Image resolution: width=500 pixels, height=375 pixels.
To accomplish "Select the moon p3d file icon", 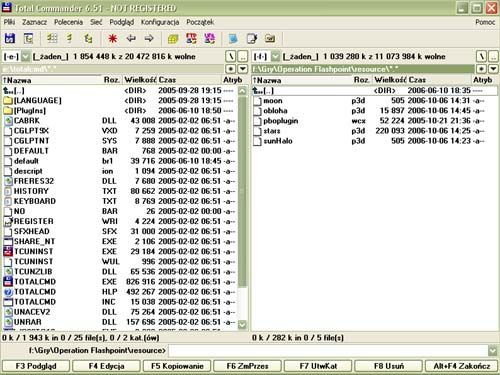I will [x=258, y=101].
